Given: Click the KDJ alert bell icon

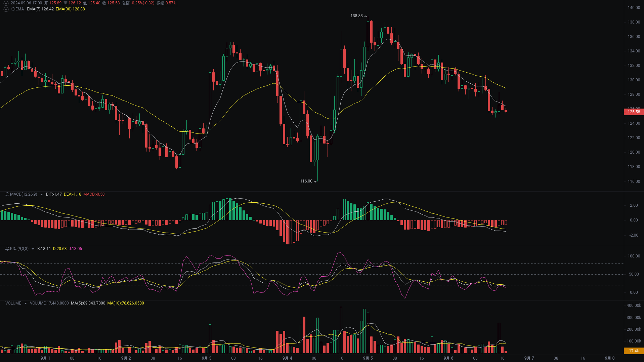Looking at the screenshot, I should point(7,249).
